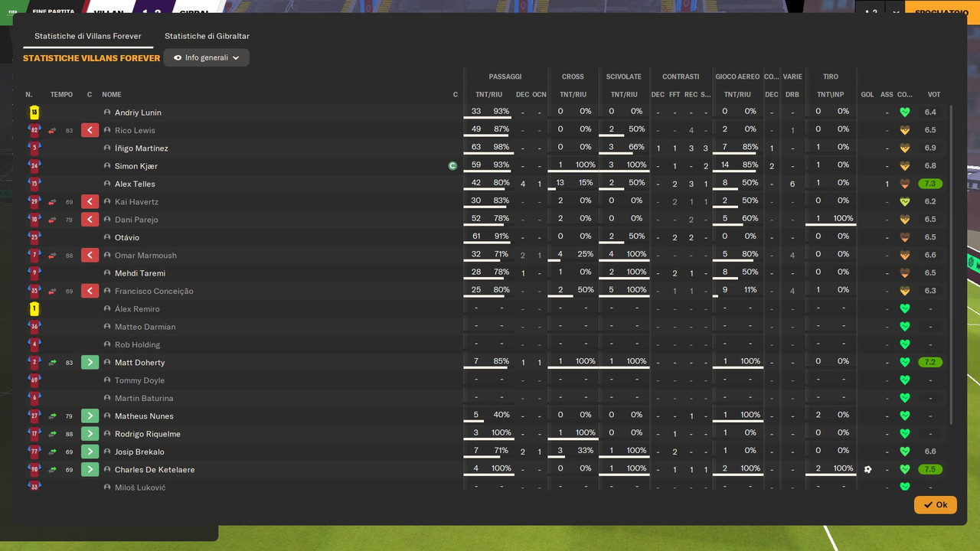Sort table by TEMPO column
Image resolution: width=980 pixels, height=551 pixels.
(61, 95)
